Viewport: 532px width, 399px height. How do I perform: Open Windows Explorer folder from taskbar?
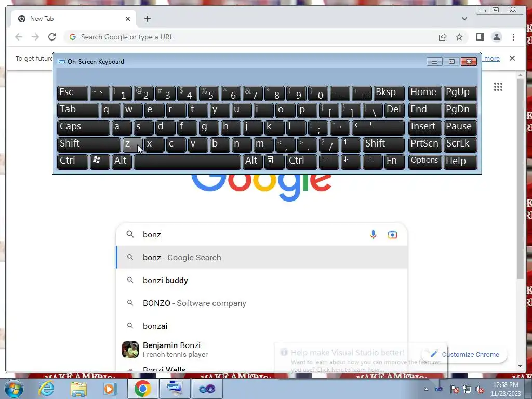[78, 389]
